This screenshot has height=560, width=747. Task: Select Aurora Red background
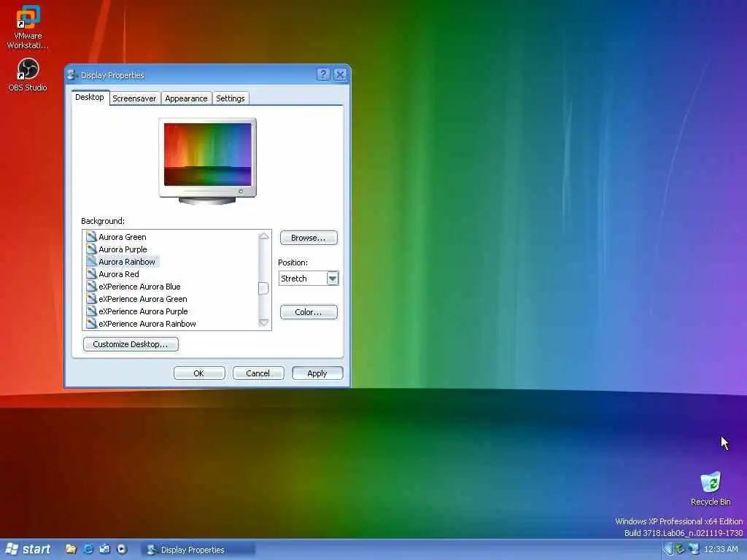[119, 274]
